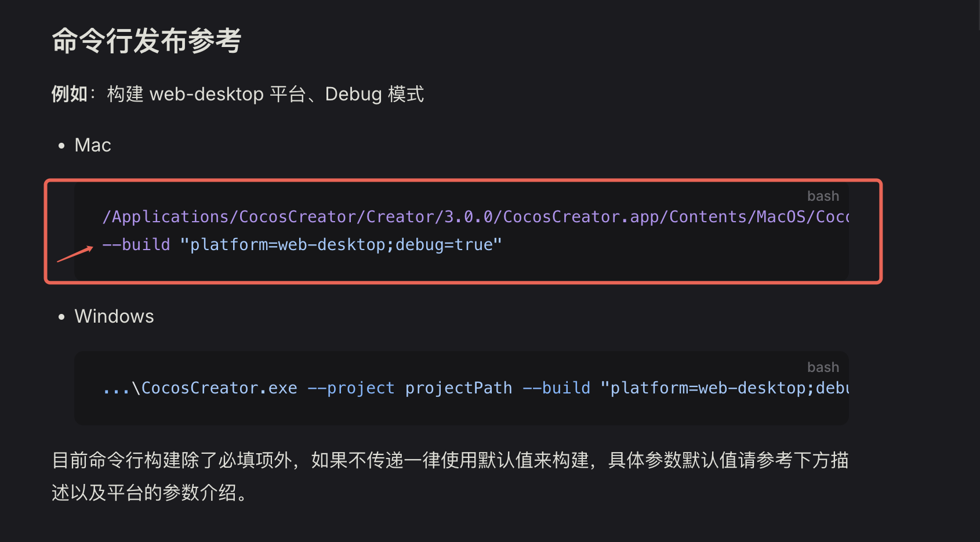Click the "platform=web-desktop;debug=true" string in Mac command
980x542 pixels.
pyautogui.click(x=341, y=245)
